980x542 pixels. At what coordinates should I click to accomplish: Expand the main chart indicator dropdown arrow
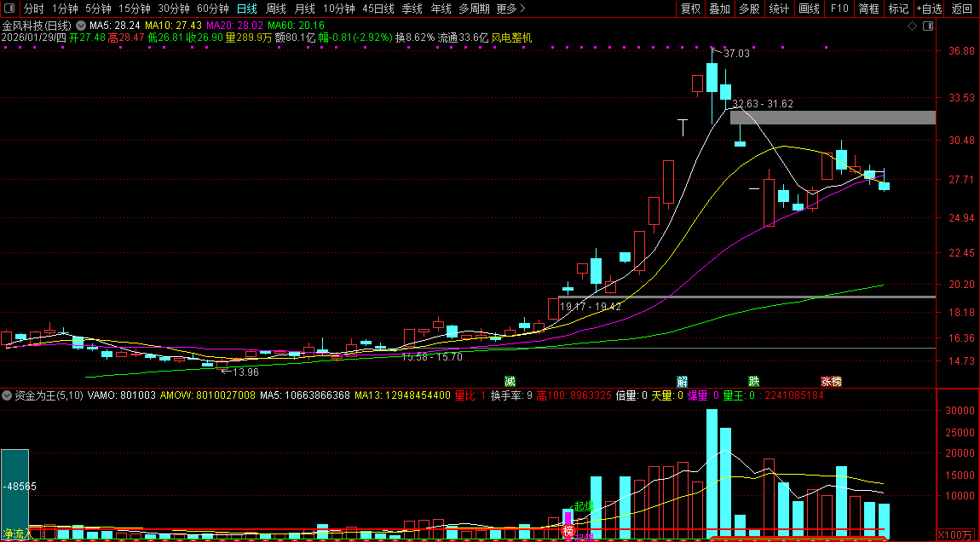pos(81,26)
